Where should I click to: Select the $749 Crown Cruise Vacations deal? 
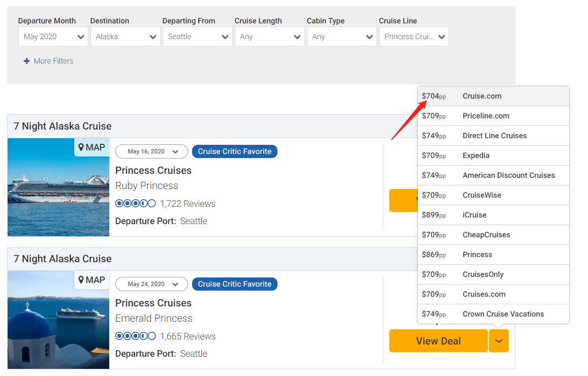[493, 314]
